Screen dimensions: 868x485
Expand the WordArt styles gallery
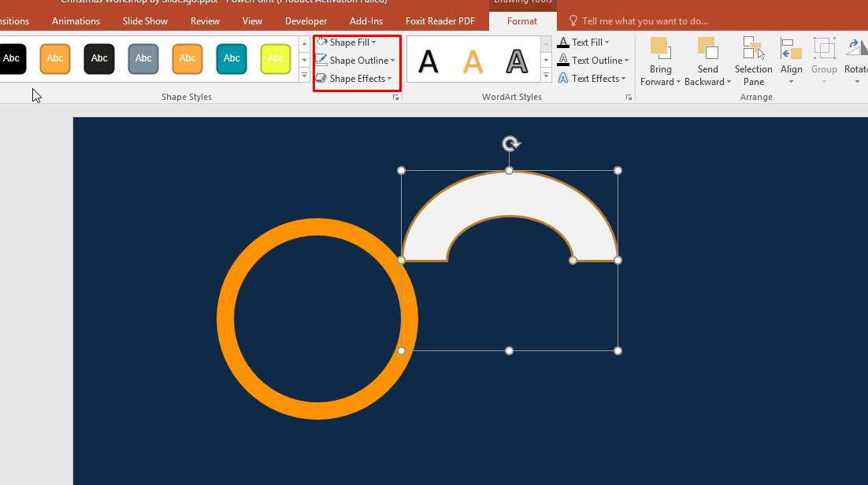pos(546,76)
